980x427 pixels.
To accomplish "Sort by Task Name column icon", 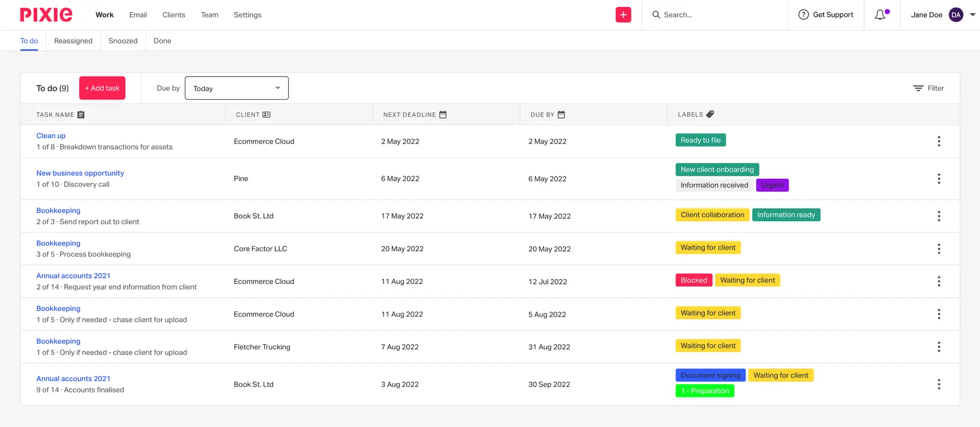I will click(81, 115).
